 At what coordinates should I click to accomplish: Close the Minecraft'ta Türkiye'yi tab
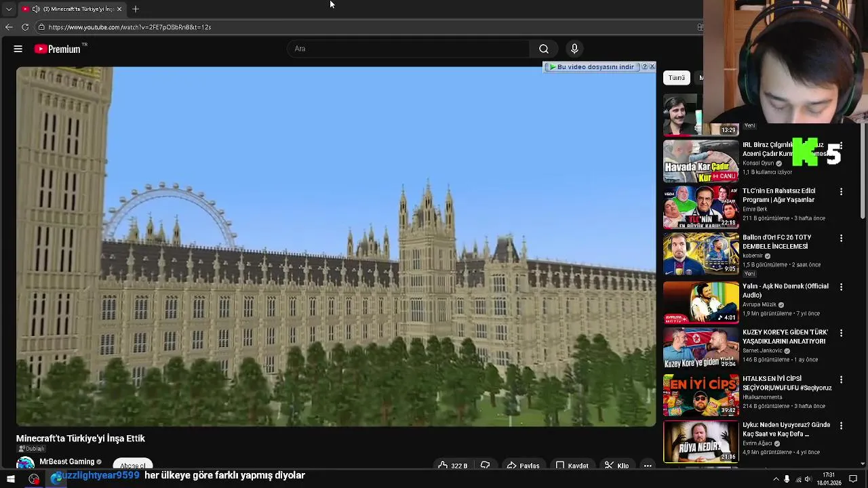tap(119, 9)
